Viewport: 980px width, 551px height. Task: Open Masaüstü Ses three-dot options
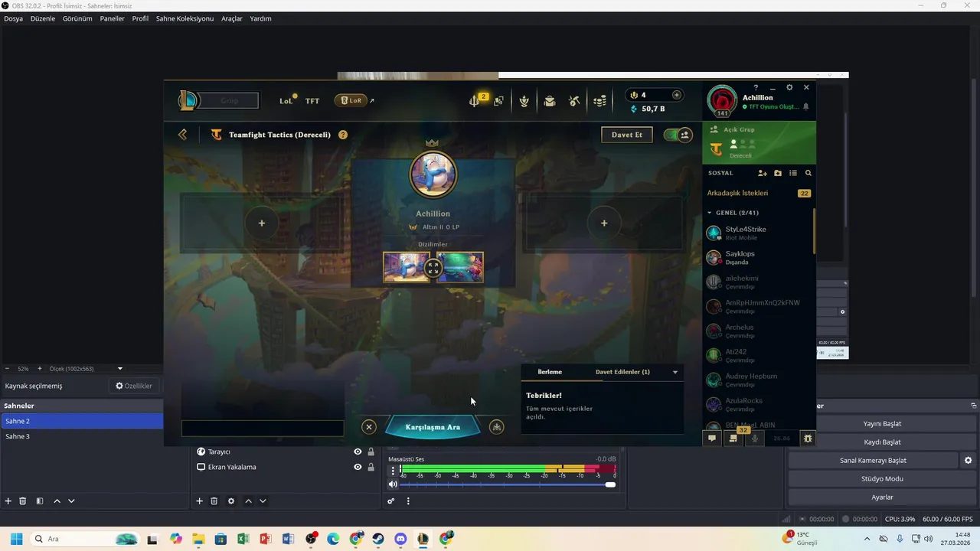click(x=394, y=471)
